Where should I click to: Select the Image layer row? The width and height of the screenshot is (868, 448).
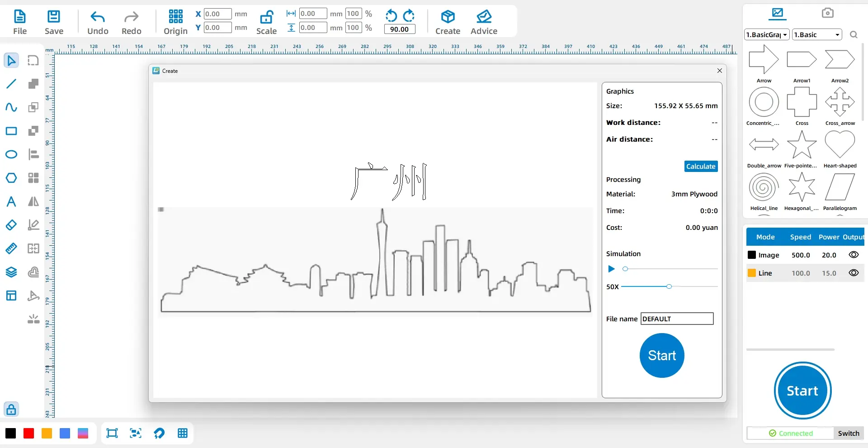(x=805, y=255)
